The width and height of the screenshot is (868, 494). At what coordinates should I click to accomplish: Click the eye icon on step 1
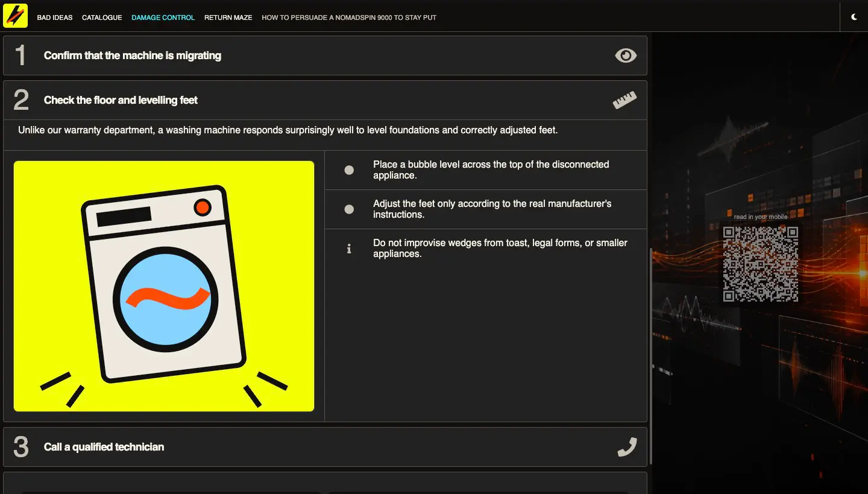[626, 55]
